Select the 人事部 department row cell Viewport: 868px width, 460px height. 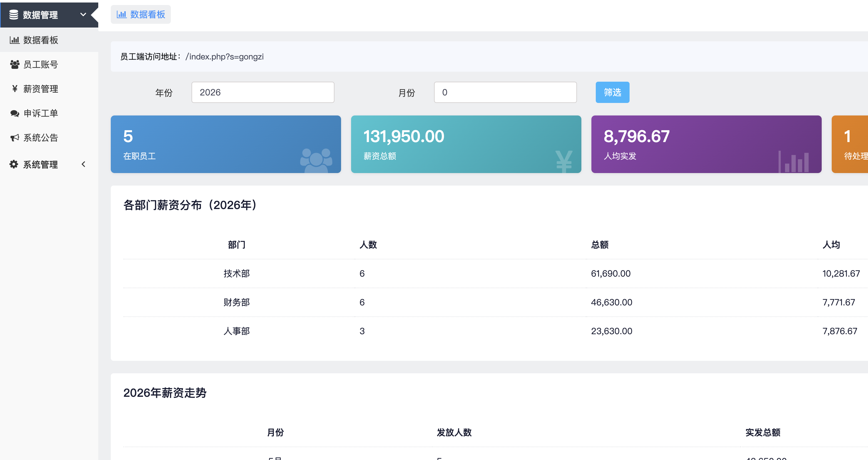(x=237, y=331)
